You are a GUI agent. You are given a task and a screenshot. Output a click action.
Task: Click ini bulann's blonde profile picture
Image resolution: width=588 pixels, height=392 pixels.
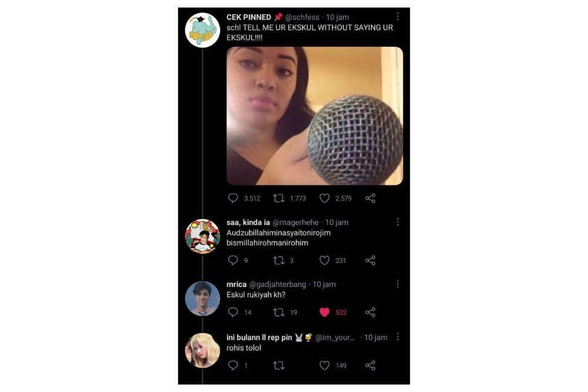[x=202, y=346]
